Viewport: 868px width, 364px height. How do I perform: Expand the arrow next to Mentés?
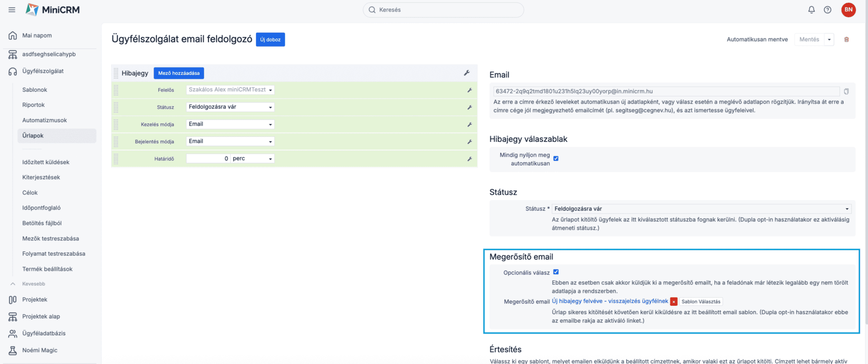[829, 40]
